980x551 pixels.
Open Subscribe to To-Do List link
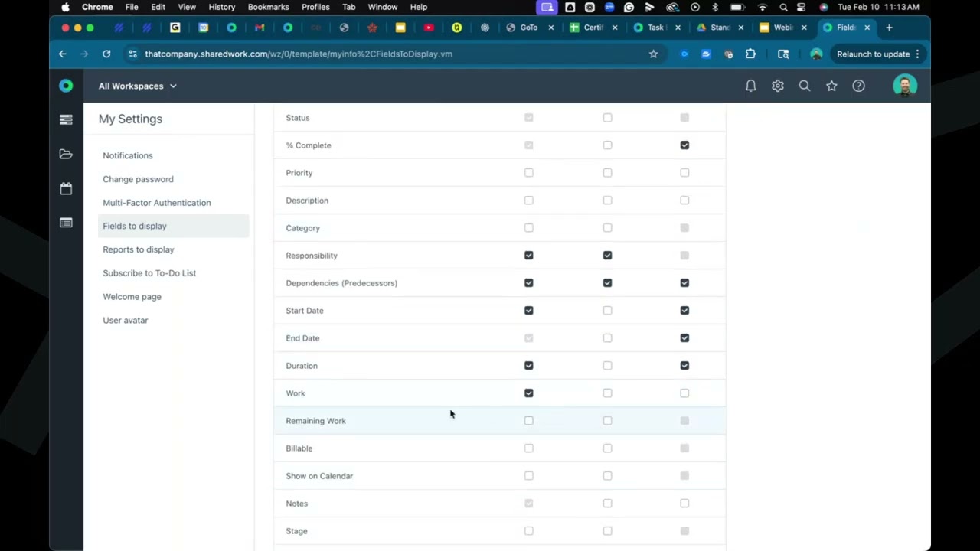pos(149,273)
